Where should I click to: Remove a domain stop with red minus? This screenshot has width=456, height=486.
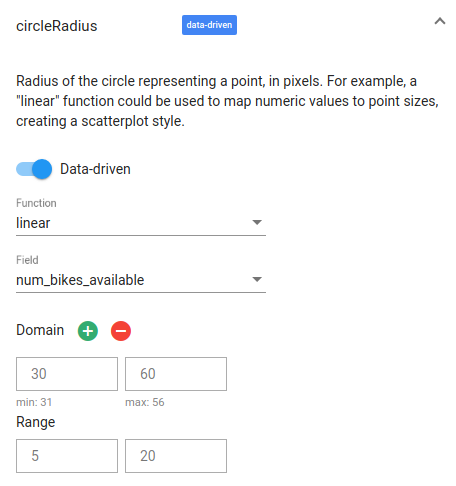(121, 331)
